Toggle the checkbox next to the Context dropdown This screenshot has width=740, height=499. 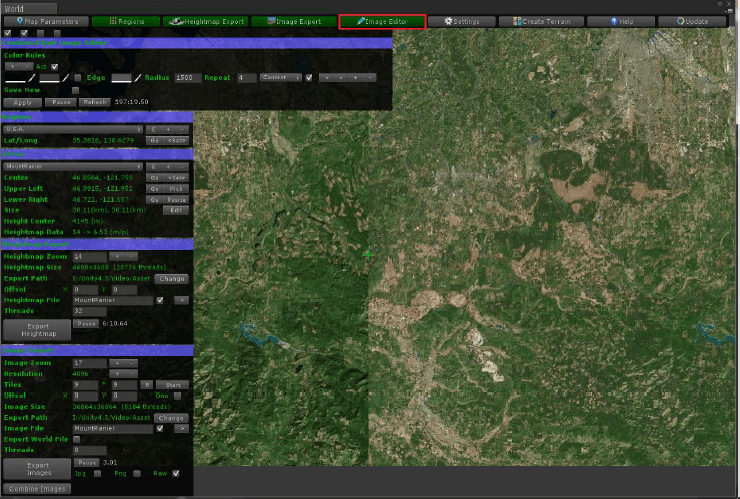click(309, 77)
